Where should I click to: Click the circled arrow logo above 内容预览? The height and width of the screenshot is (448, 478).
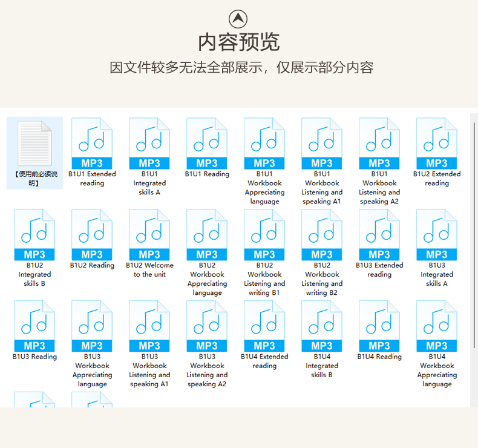pyautogui.click(x=238, y=19)
